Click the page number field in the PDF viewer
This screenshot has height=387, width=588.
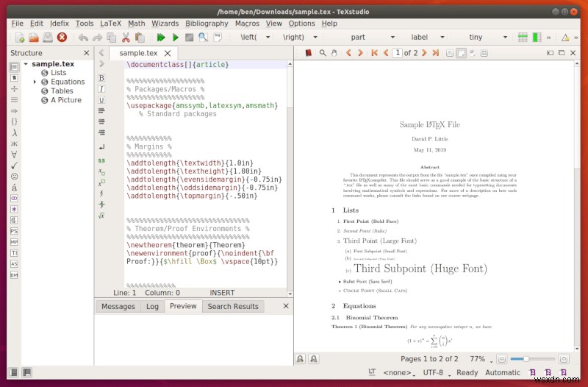(x=397, y=53)
